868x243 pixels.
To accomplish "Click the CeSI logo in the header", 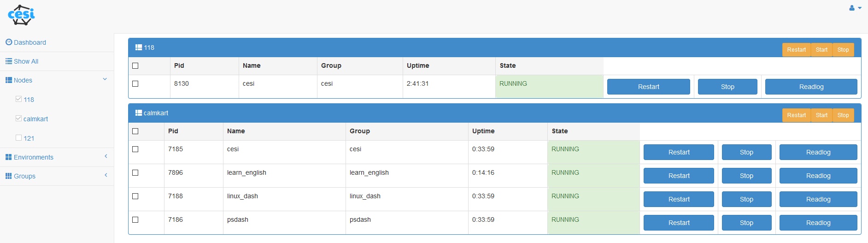I will 21,15.
